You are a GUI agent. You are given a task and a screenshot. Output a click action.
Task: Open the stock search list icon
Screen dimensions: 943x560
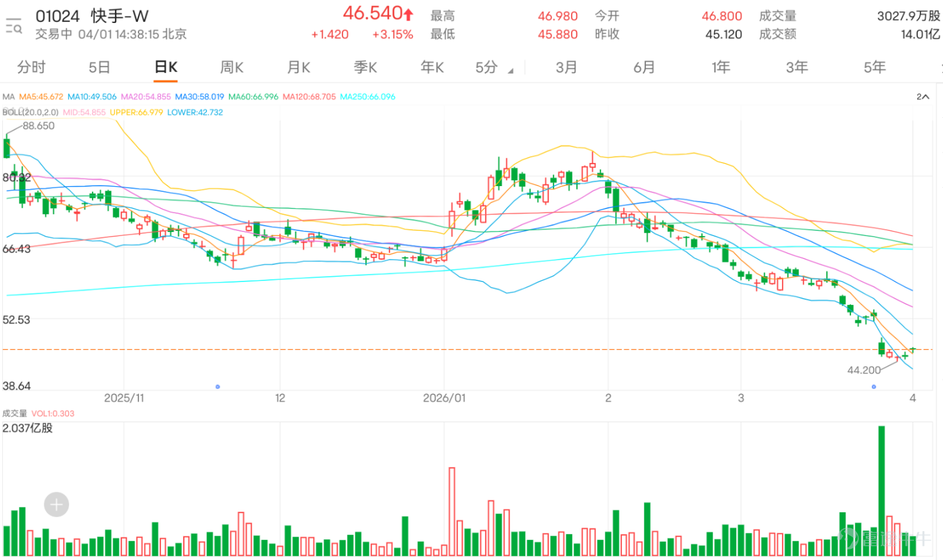pos(14,26)
